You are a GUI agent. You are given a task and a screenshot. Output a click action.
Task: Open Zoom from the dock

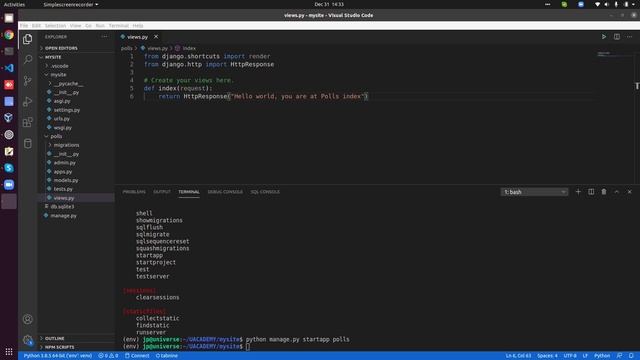9,184
